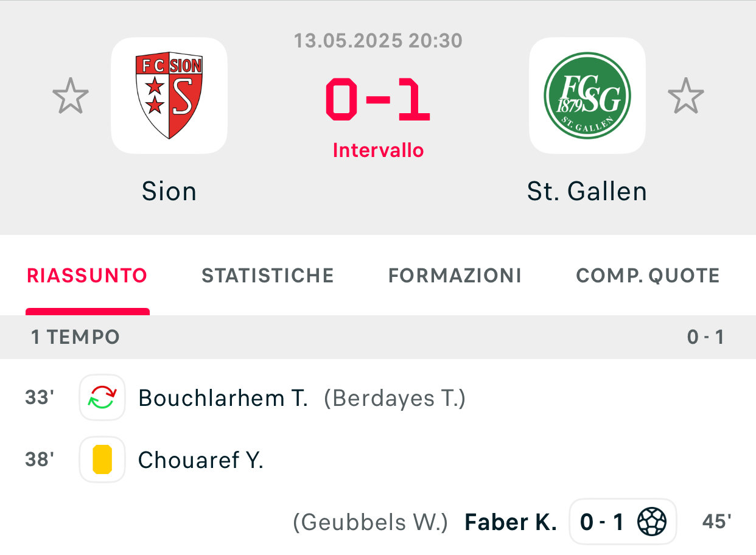Select the Comp. Quote tab

coord(648,276)
